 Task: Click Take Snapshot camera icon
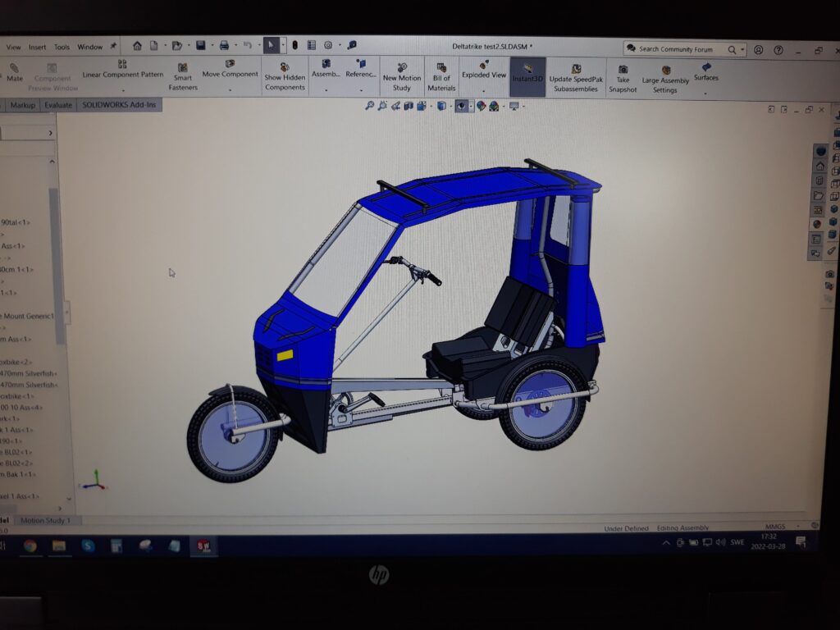623,70
